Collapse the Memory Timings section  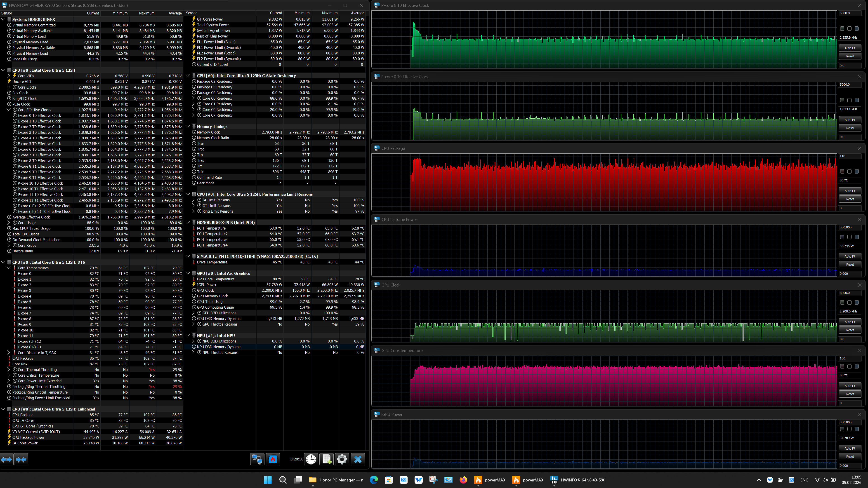(x=188, y=127)
